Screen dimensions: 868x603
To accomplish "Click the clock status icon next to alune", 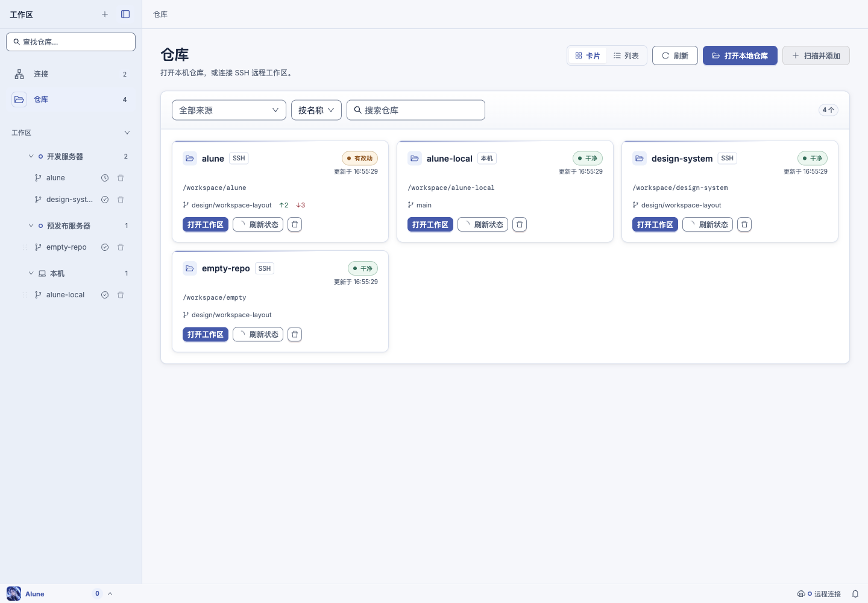I will 105,178.
